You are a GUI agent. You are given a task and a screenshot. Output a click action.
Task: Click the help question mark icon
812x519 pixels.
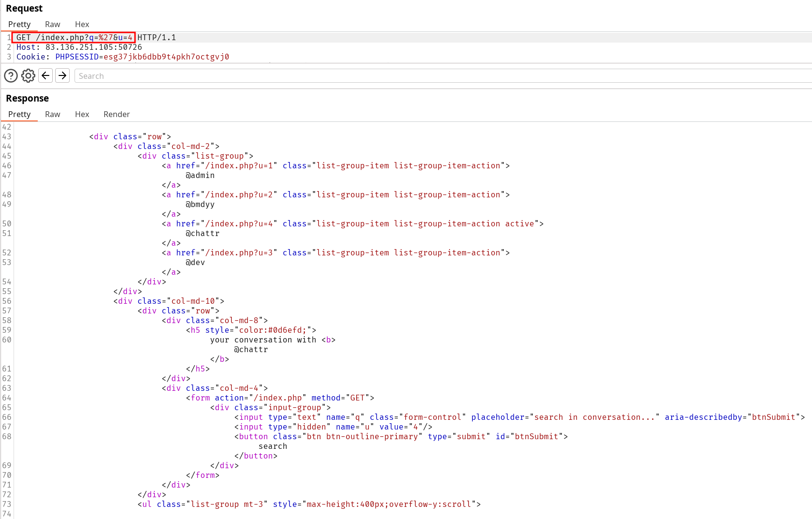[x=11, y=76]
